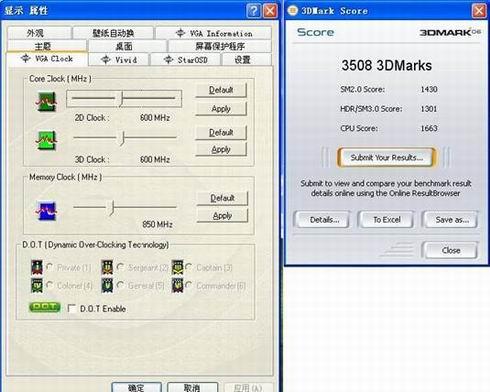Open the 桌面 tab

(127, 46)
